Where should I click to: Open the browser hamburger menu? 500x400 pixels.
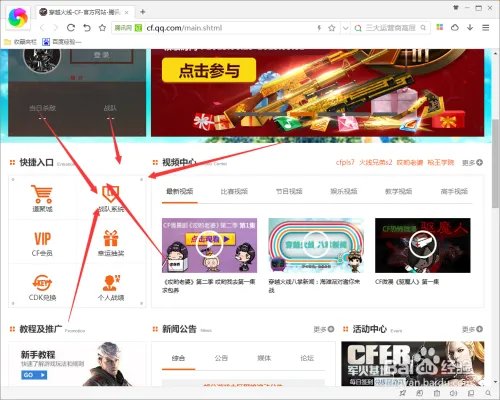pos(486,28)
